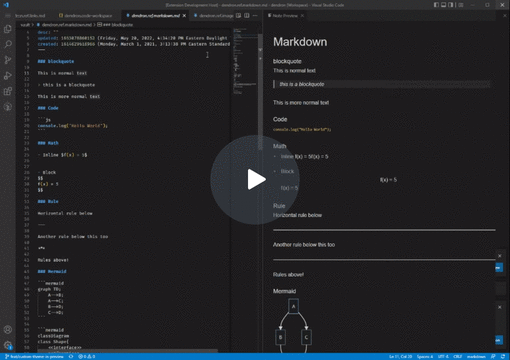Play the video with the center play button
This screenshot has width=510, height=360.
click(255, 180)
